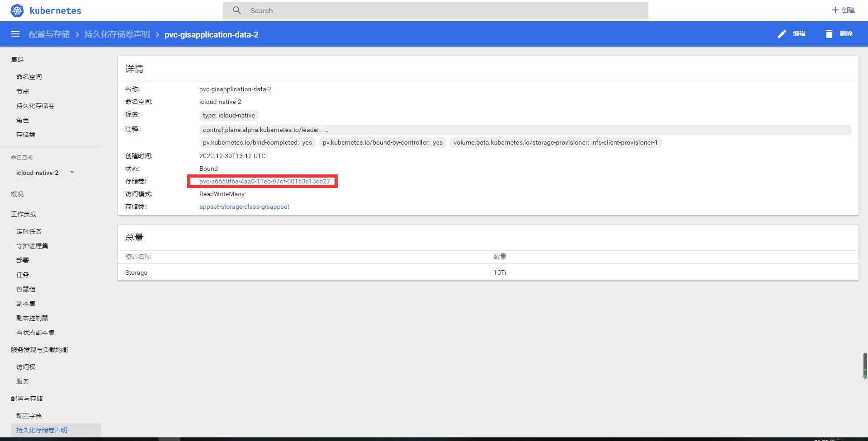Select 容器组 in the sidebar
868x441 pixels.
pyautogui.click(x=25, y=289)
